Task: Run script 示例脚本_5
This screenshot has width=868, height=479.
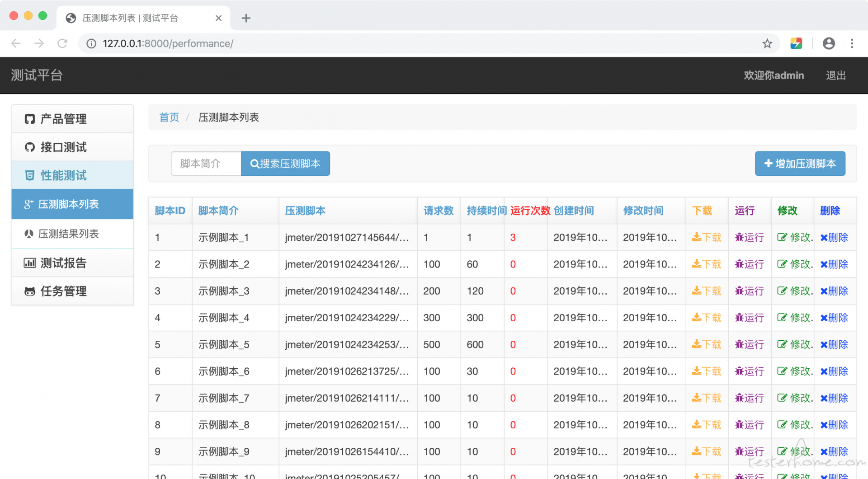Action: pyautogui.click(x=750, y=344)
